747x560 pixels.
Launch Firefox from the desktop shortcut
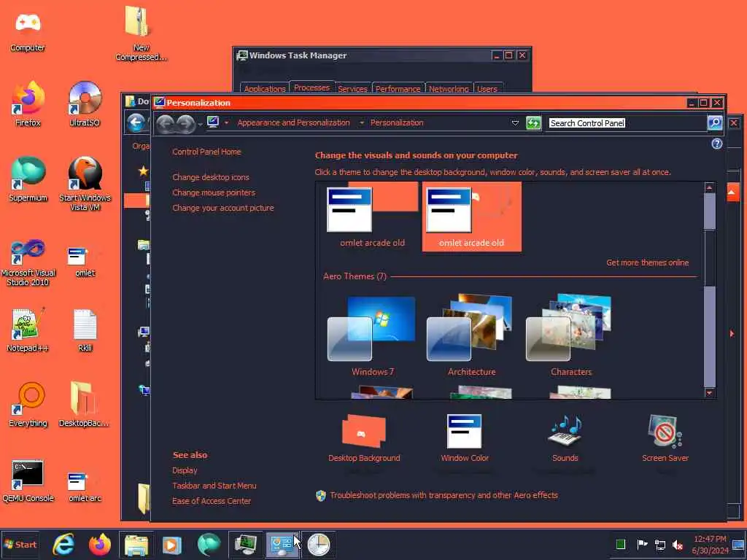coord(28,104)
